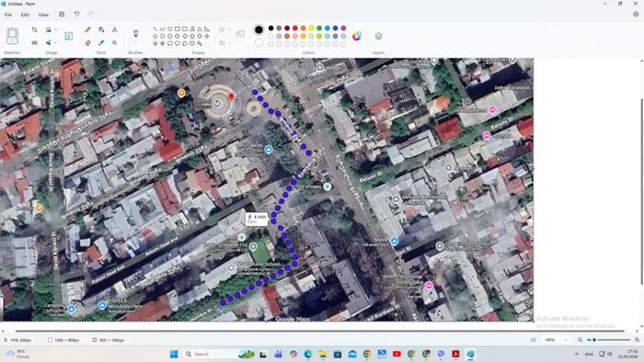Screen dimensions: 644x362
Task: Pick the red color swatch
Action: [x=295, y=28]
